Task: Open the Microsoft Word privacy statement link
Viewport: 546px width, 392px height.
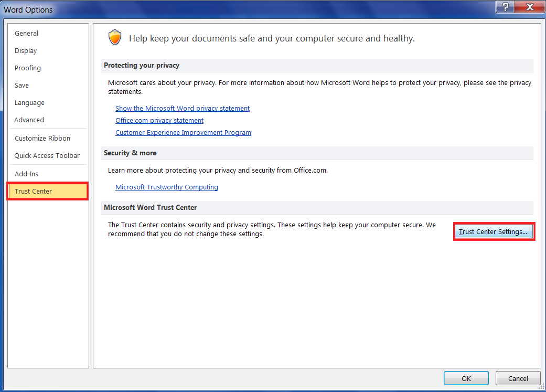Action: [x=183, y=109]
